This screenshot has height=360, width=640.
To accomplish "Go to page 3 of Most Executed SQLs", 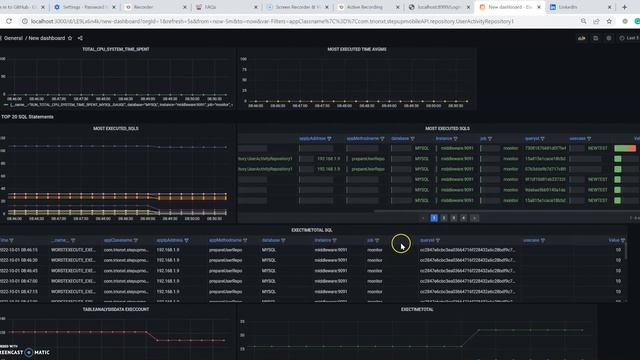I will tap(453, 218).
